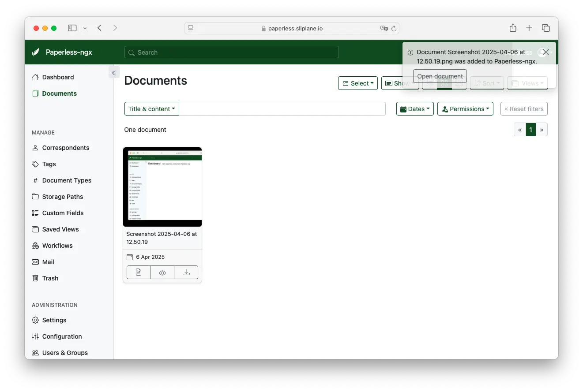Open the Title & content filter dropdown
This screenshot has width=583, height=392.
[x=151, y=108]
